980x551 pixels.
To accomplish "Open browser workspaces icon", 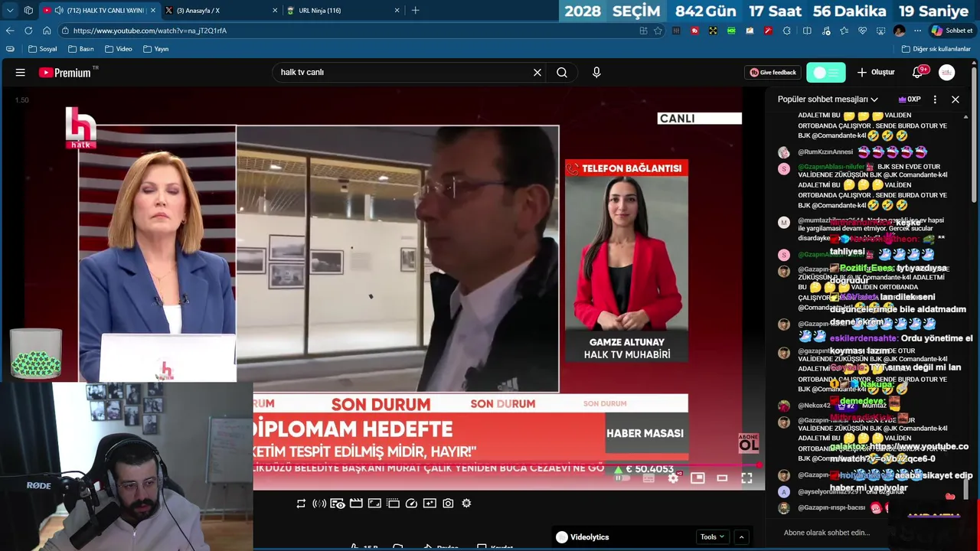I will [28, 11].
